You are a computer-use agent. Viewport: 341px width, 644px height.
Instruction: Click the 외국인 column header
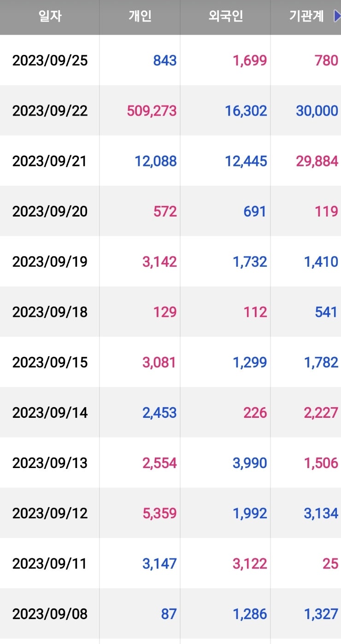click(225, 17)
